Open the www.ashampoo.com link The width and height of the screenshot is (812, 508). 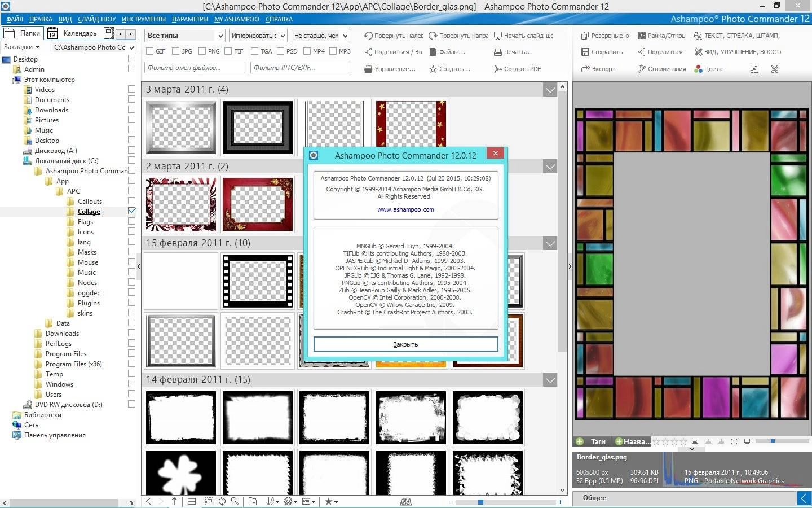(405, 210)
